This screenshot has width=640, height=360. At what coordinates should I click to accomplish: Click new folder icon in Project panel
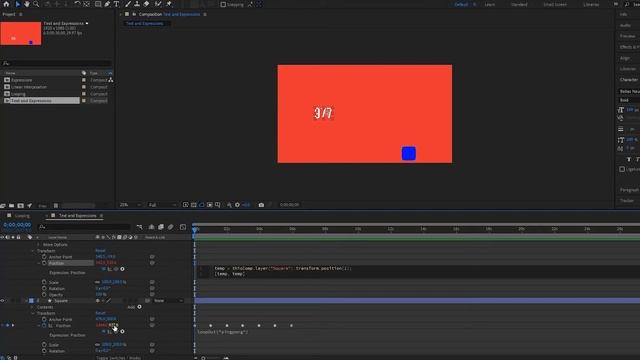[x=11, y=206]
